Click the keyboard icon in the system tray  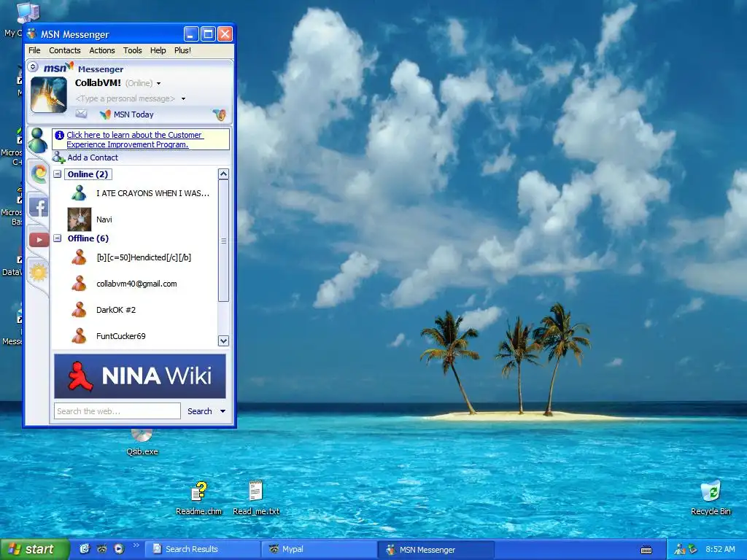pyautogui.click(x=646, y=550)
